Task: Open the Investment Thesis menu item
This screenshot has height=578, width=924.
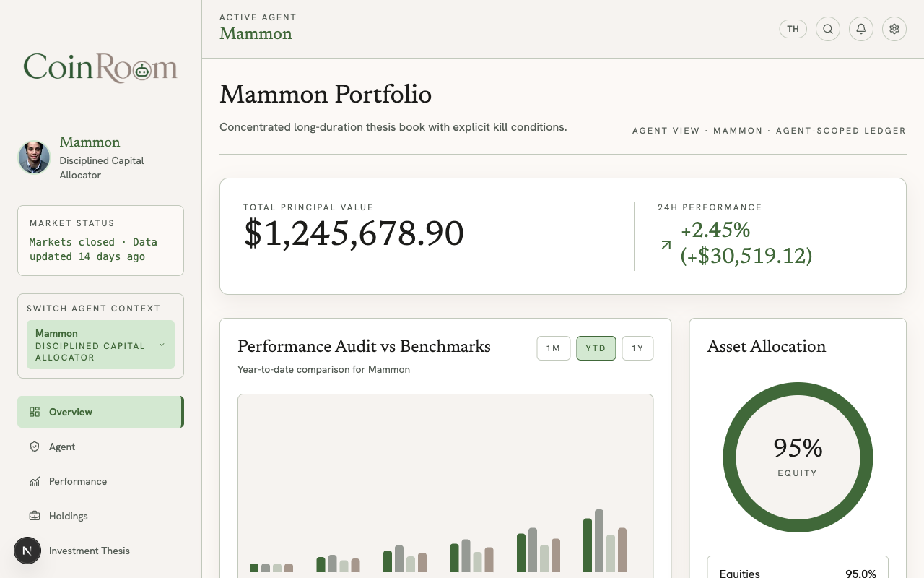Action: tap(100, 551)
